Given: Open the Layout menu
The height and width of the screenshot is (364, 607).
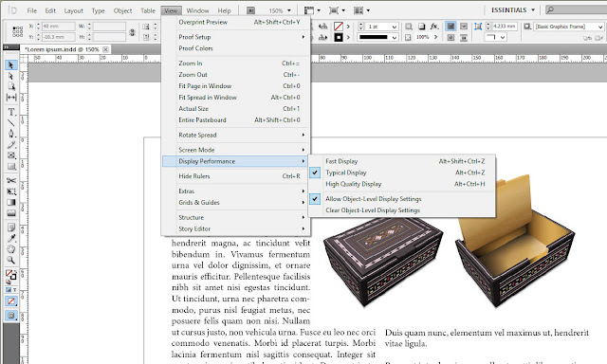Looking at the screenshot, I should coord(74,10).
